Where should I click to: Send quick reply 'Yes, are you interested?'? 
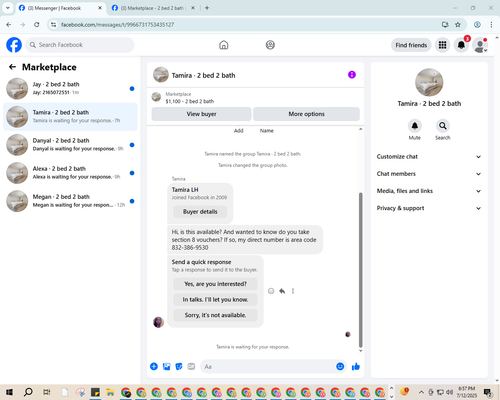pyautogui.click(x=215, y=284)
